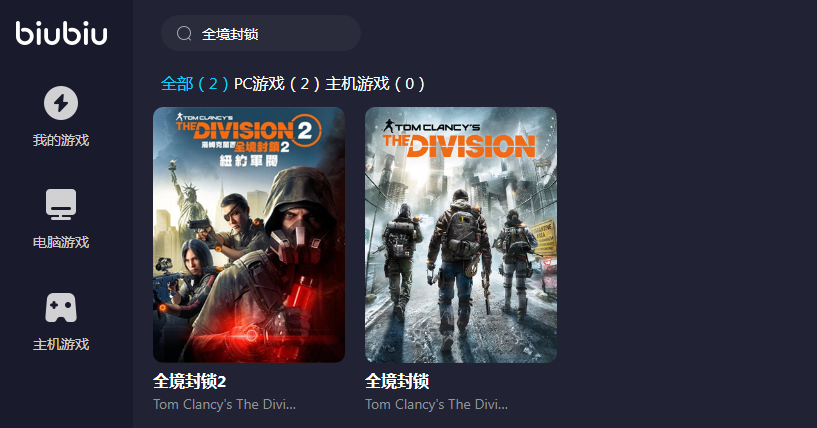Open PC games via monitor icon
This screenshot has width=817, height=428.
(x=61, y=204)
